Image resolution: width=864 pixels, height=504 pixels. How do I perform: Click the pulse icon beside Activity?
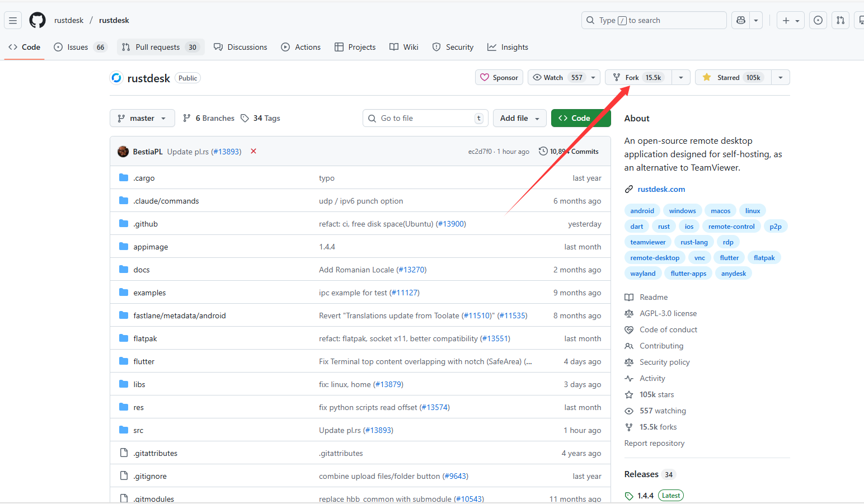coord(629,378)
